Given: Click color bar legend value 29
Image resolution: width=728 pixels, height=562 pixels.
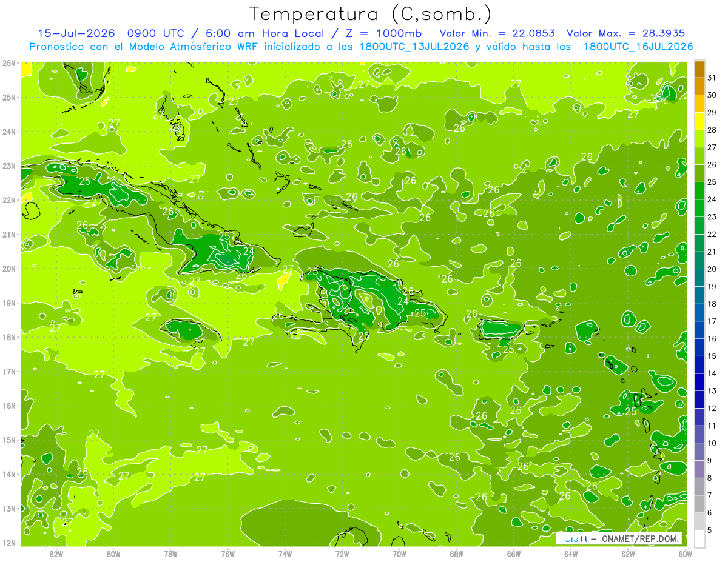Looking at the screenshot, I should pos(712,113).
